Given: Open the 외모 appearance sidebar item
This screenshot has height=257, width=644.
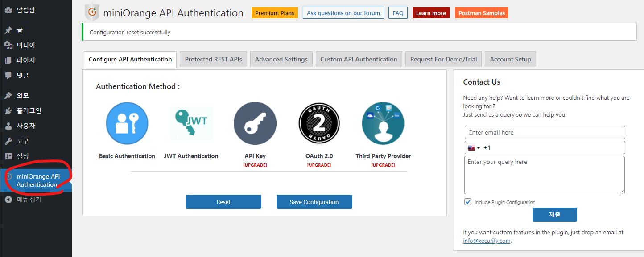Looking at the screenshot, I should (36, 95).
